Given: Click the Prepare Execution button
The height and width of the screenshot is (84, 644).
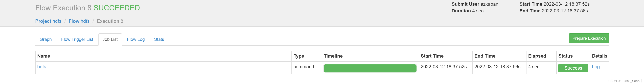Looking at the screenshot, I should [x=589, y=38].
